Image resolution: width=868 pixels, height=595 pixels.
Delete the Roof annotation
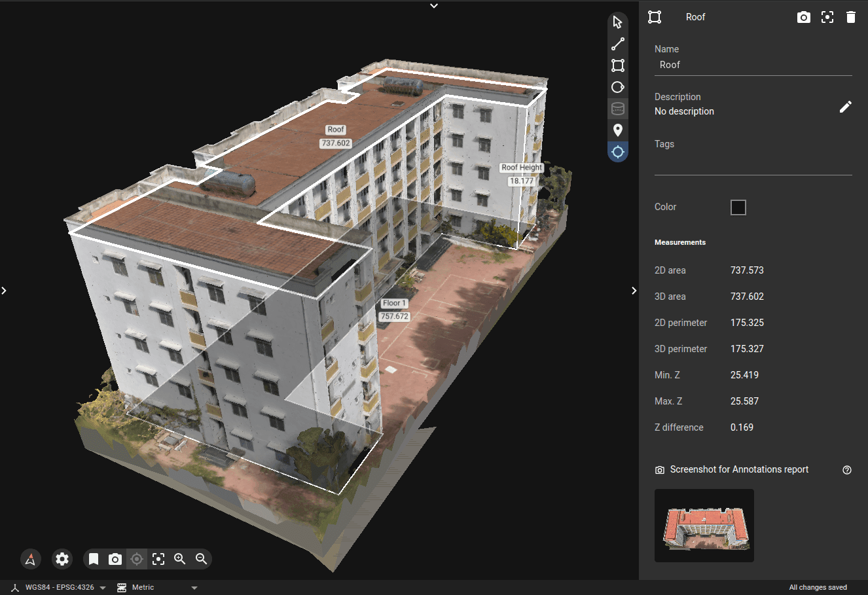(x=851, y=17)
